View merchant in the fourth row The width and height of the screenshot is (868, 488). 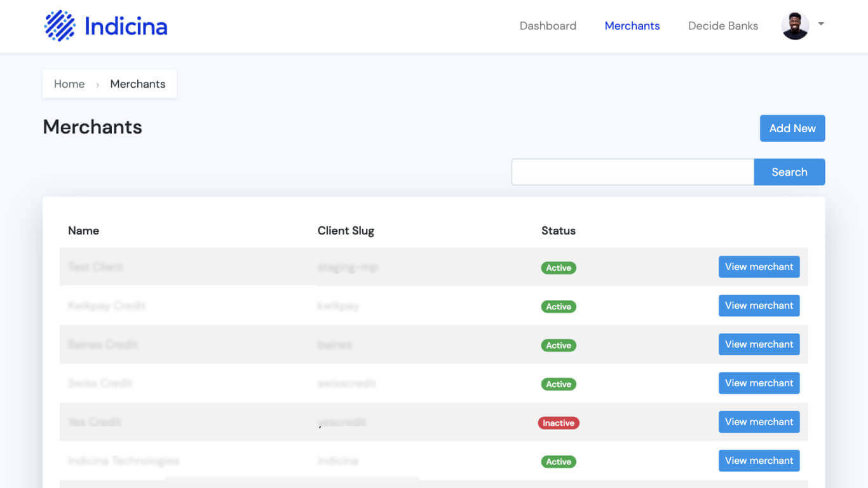point(759,383)
